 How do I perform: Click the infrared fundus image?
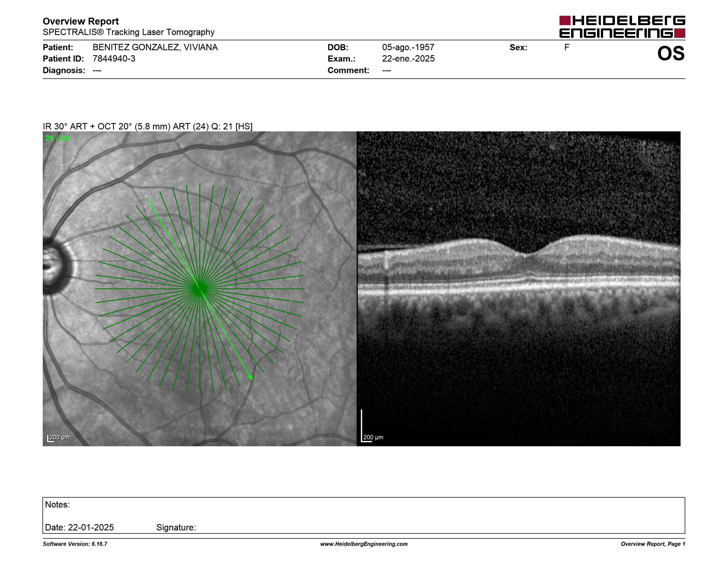(199, 289)
